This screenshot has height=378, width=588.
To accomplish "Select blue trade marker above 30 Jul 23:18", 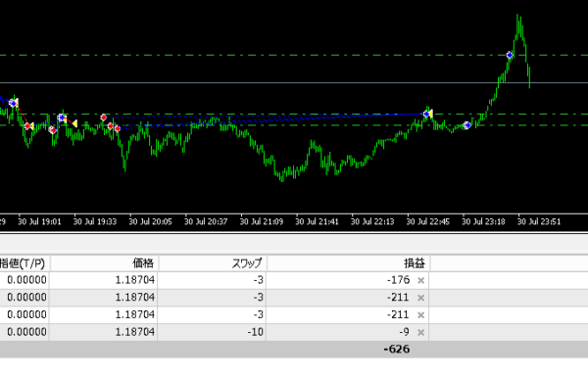I will pos(466,125).
